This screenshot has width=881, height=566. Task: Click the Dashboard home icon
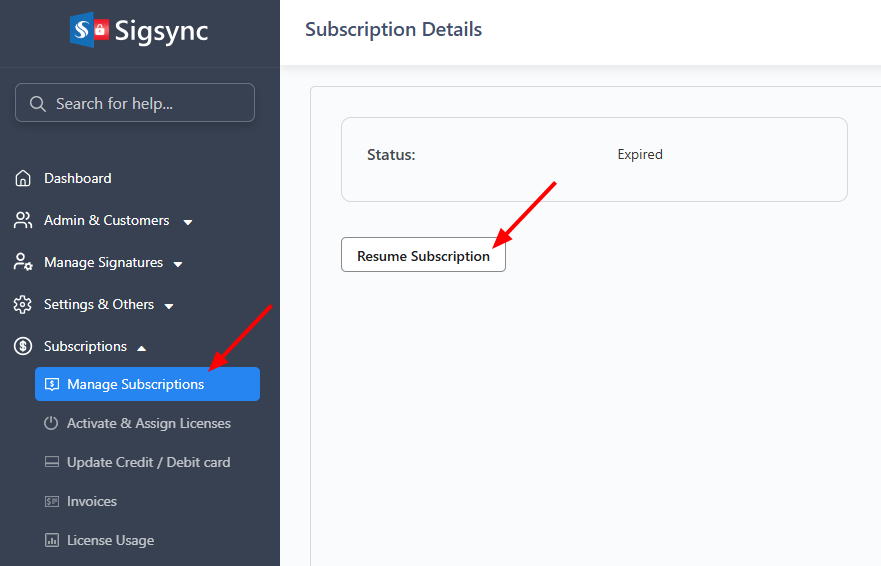coord(22,178)
